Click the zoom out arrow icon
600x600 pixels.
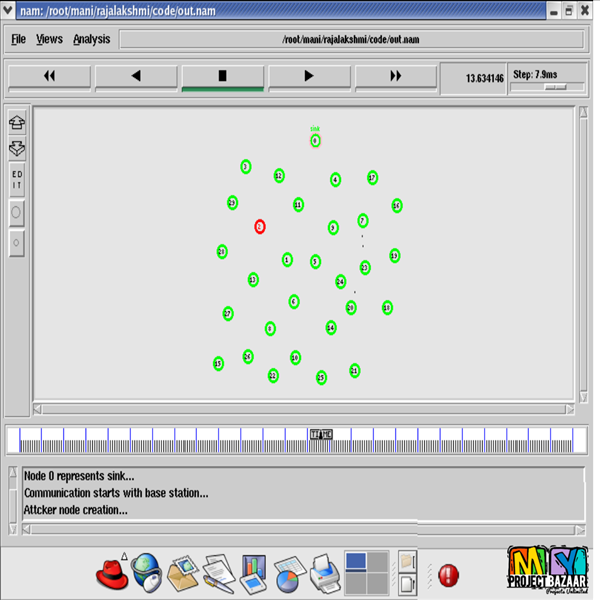point(17,148)
